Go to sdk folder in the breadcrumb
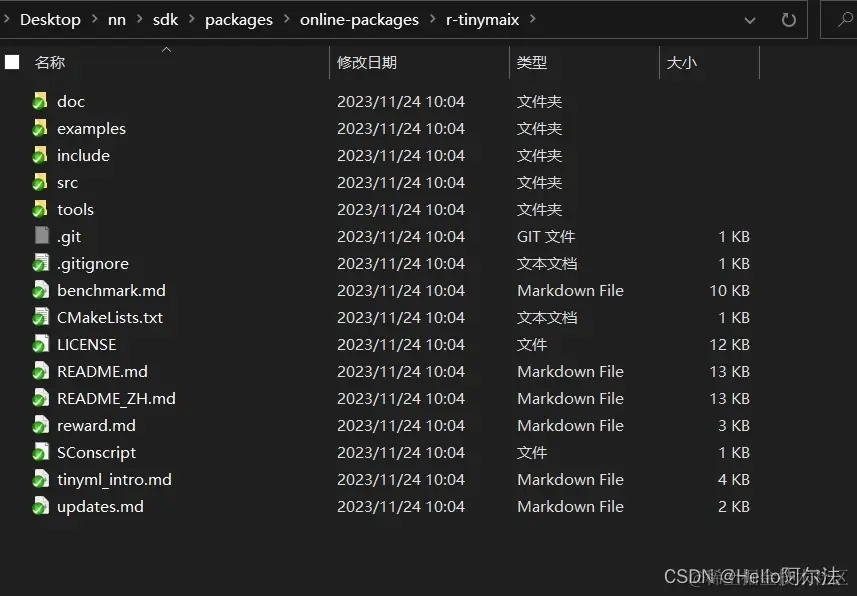Screen dimensions: 857x596 coord(166,20)
